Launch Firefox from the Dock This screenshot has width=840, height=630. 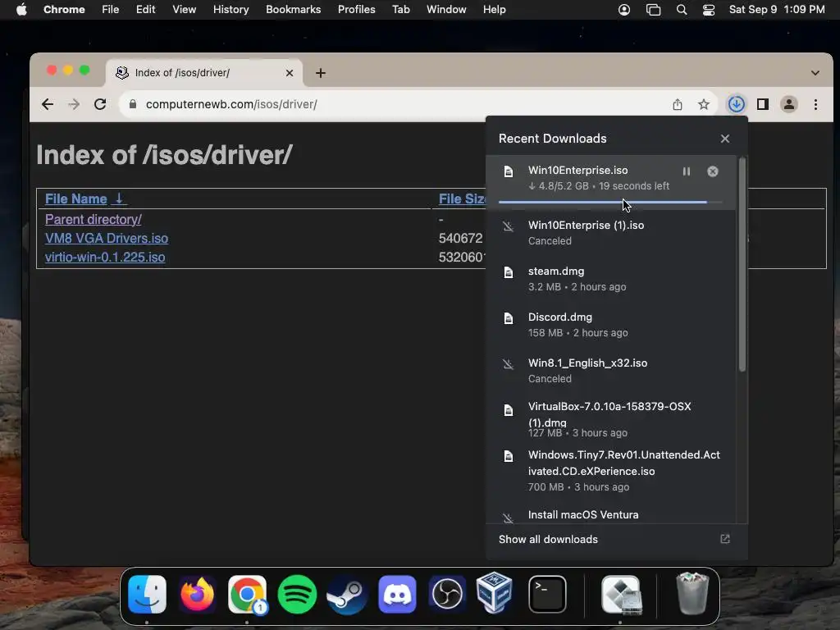click(197, 594)
